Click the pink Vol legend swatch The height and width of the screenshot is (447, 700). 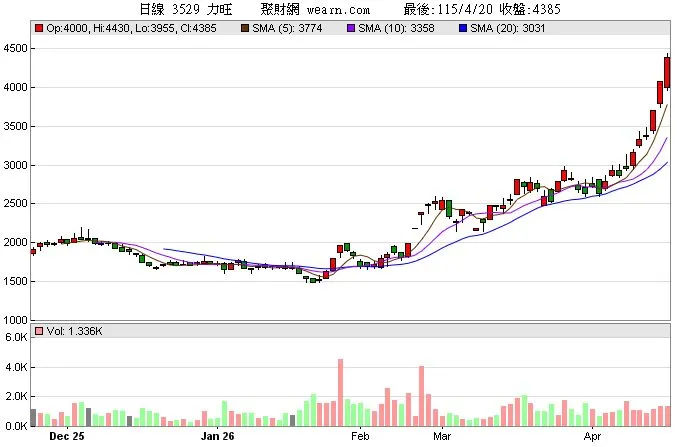click(39, 331)
